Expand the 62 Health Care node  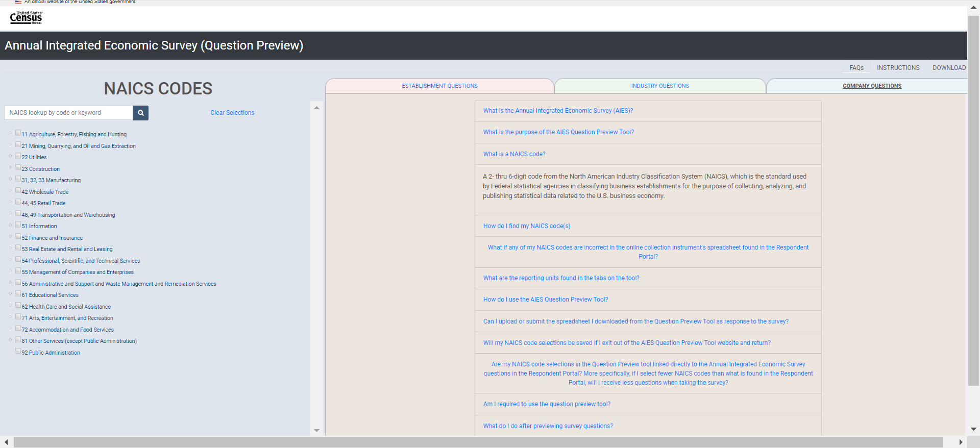click(10, 306)
